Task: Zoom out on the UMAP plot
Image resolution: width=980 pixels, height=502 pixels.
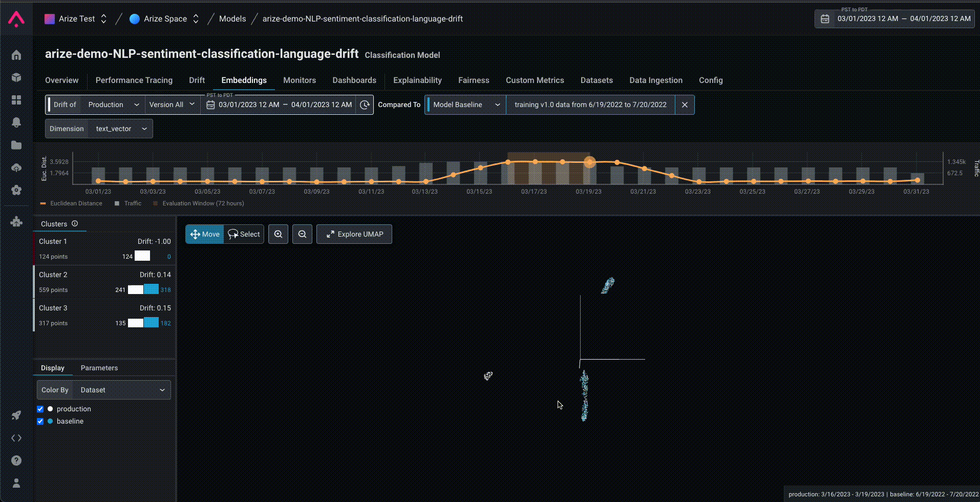Action: 302,234
